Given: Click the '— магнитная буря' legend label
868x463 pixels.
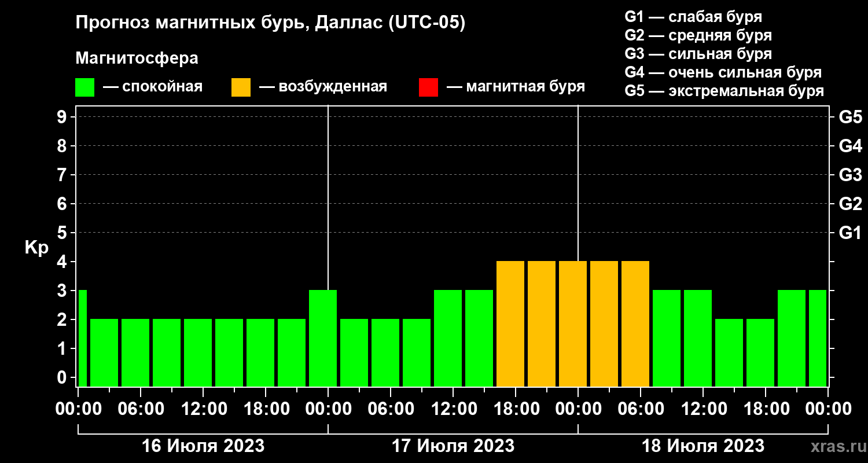Looking at the screenshot, I should [x=516, y=87].
